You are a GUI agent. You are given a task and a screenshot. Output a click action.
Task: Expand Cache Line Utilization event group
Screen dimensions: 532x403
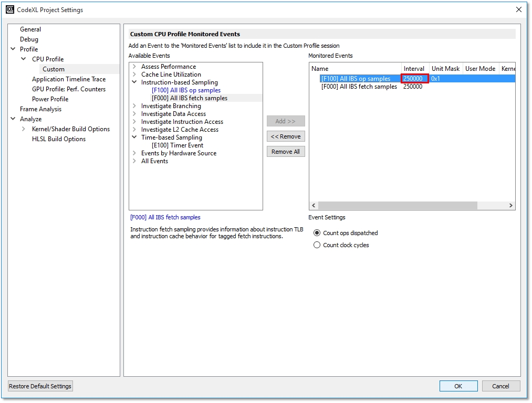pos(134,74)
